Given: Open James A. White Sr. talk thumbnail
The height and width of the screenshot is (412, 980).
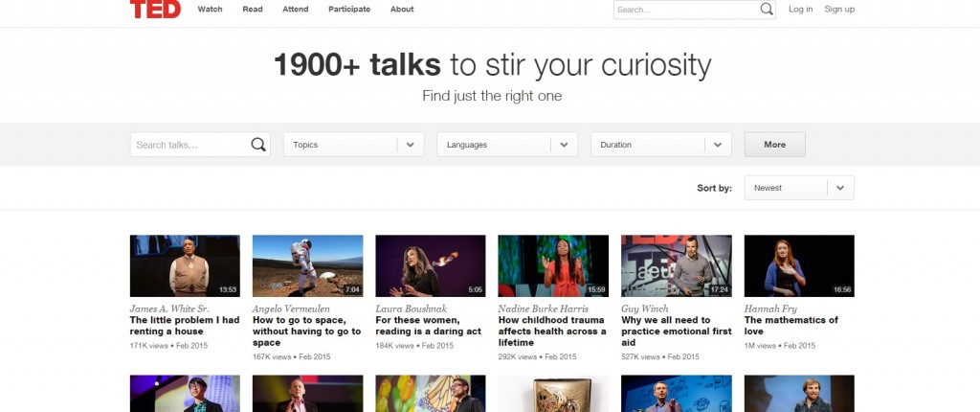Looking at the screenshot, I should pyautogui.click(x=185, y=266).
